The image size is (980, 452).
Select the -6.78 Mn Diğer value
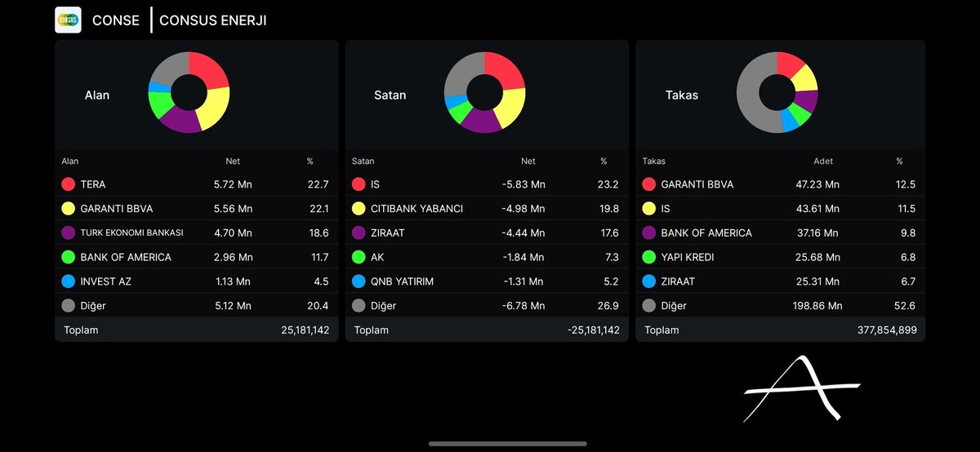[x=523, y=305]
